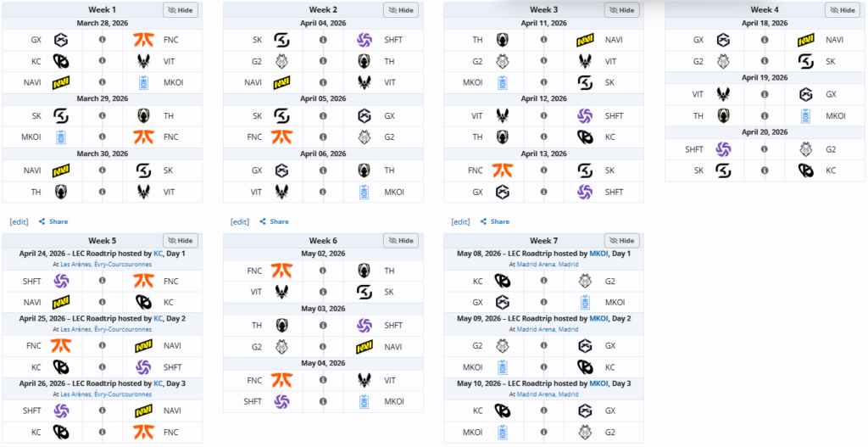Open match info for GX vs FNC in Week 1

[x=102, y=39]
